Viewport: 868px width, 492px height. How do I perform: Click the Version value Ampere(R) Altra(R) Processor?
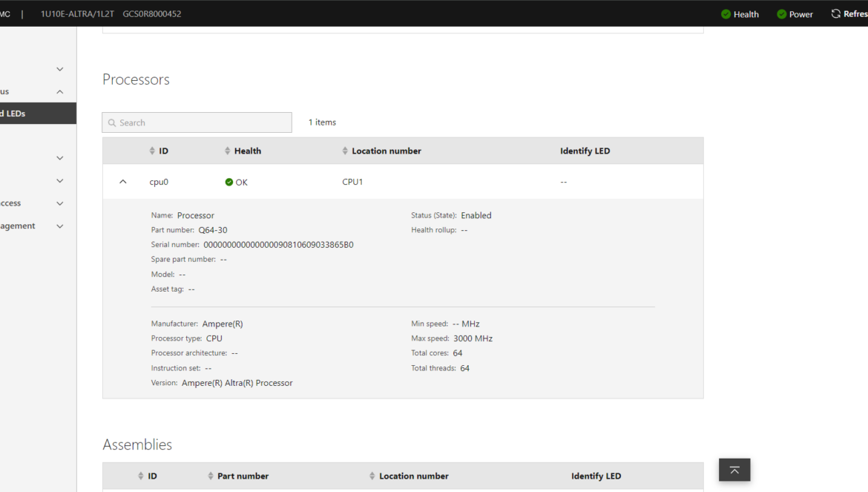tap(237, 383)
